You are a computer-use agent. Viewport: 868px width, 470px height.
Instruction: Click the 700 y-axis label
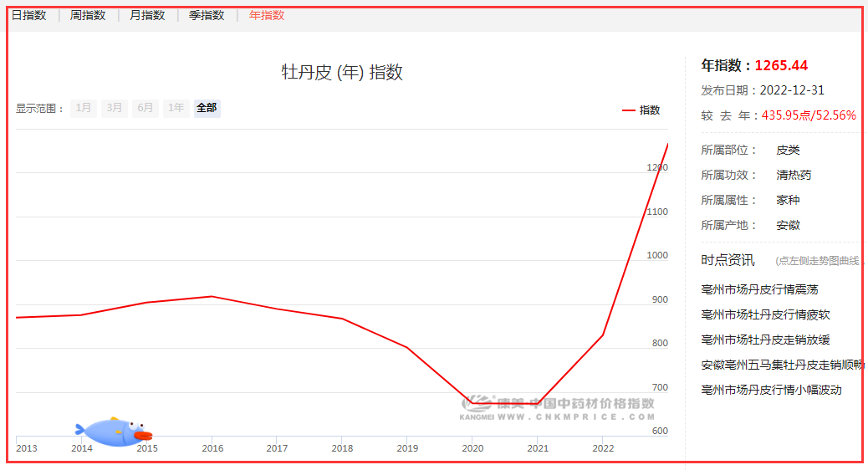point(660,387)
